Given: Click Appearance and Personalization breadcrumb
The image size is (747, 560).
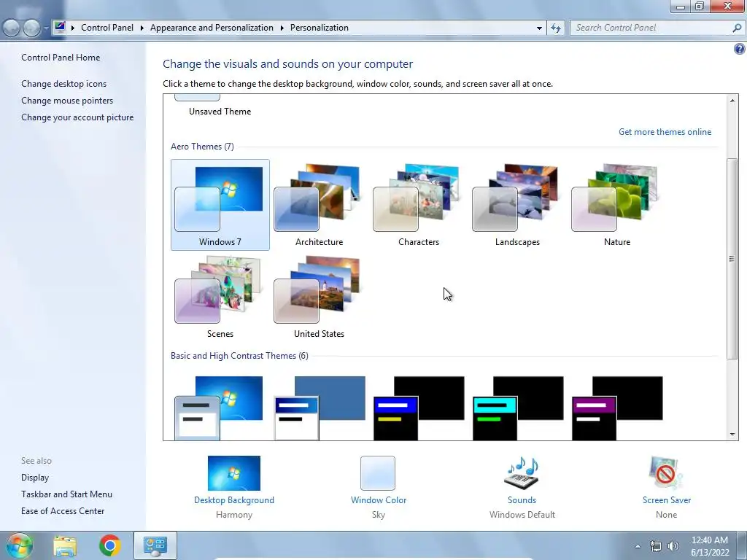Looking at the screenshot, I should [212, 28].
